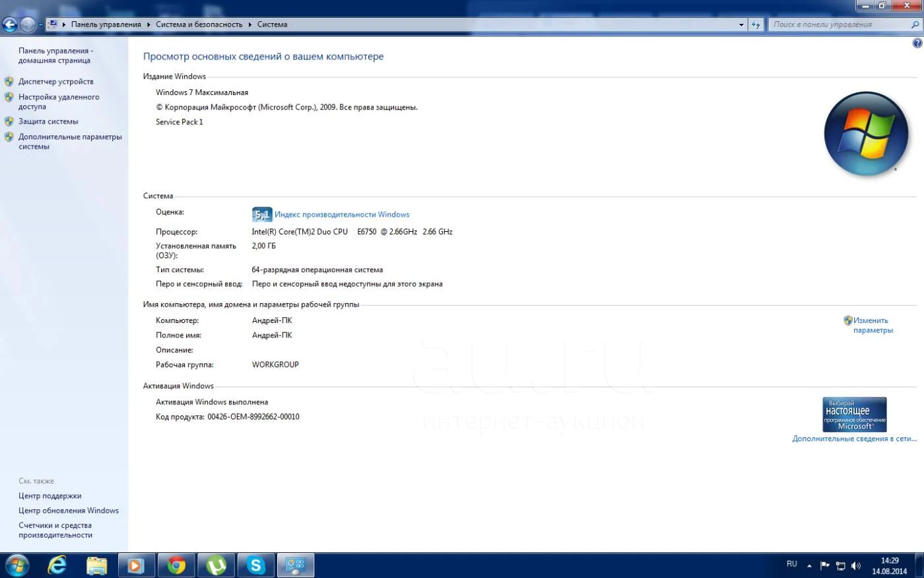Open 'Центр поддержки' link
This screenshot has height=578, width=924.
(x=50, y=496)
